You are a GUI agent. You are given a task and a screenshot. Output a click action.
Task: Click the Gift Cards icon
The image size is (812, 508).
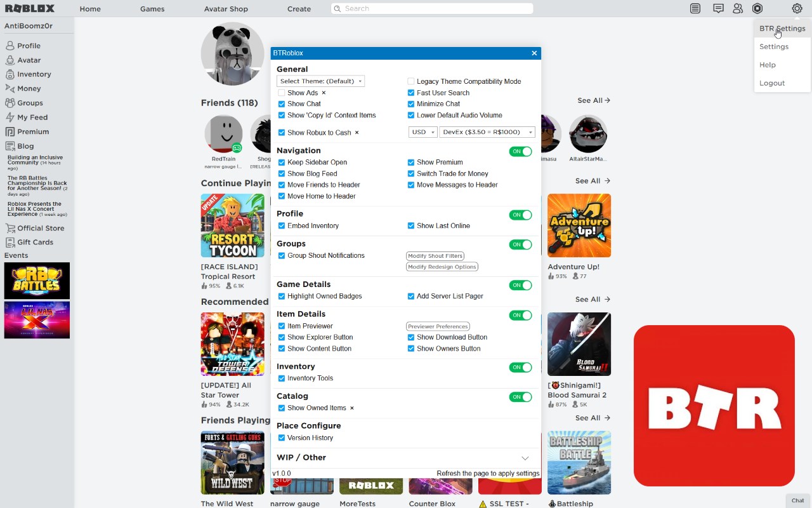pyautogui.click(x=10, y=242)
